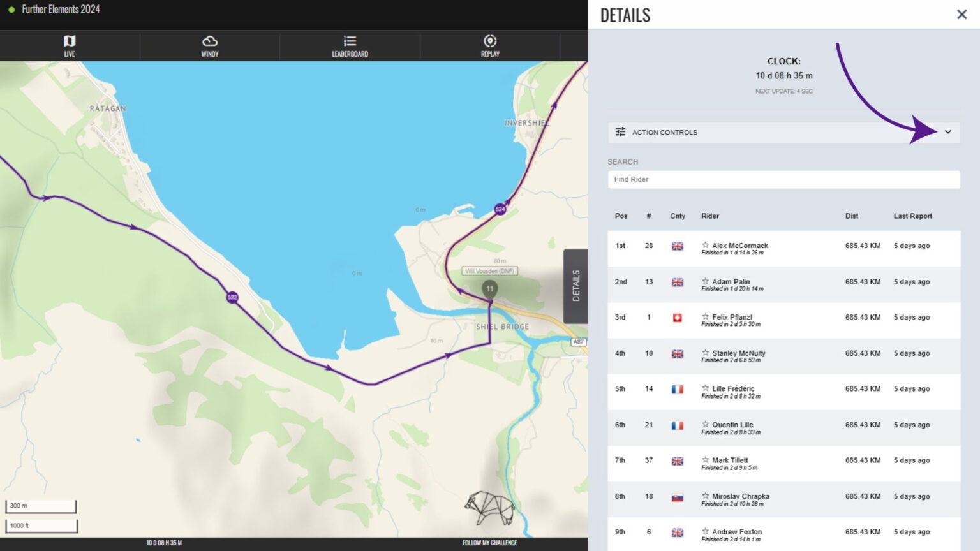The width and height of the screenshot is (980, 551).
Task: Sort by the Dist column header
Action: [x=851, y=216]
